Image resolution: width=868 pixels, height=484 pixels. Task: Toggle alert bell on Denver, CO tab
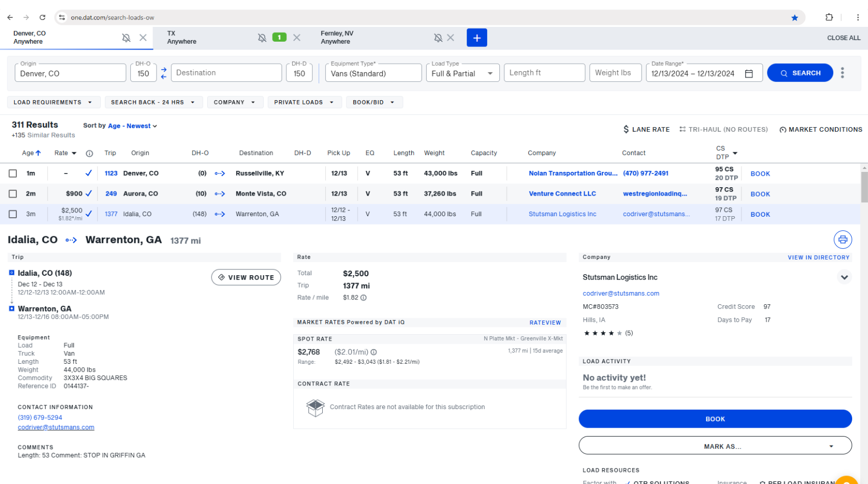pyautogui.click(x=126, y=38)
